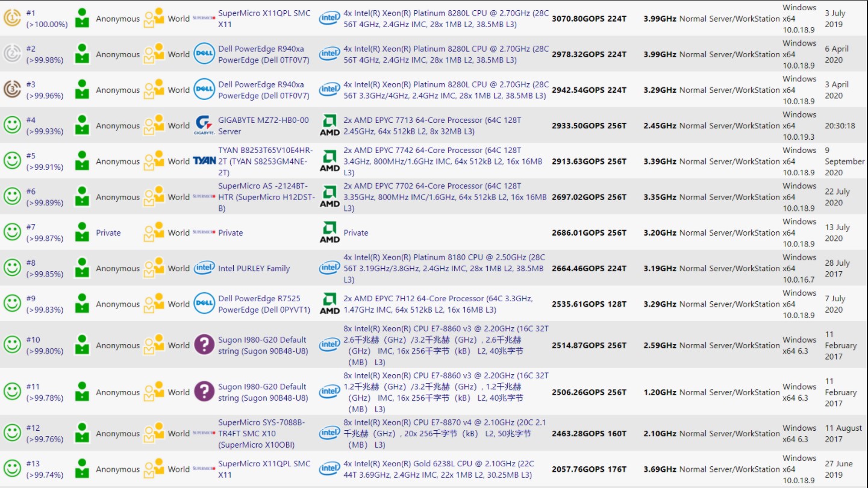Viewport: 868px width, 488px height.
Task: Open the Xeon Gold 6238L CPU link
Action: [x=439, y=469]
